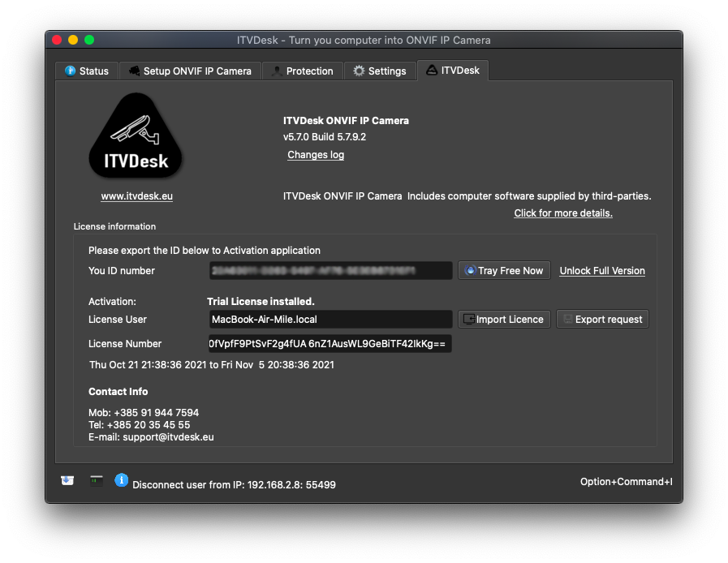Select the camera icon on Setup ONVIF tab
728x563 pixels.
[x=133, y=71]
